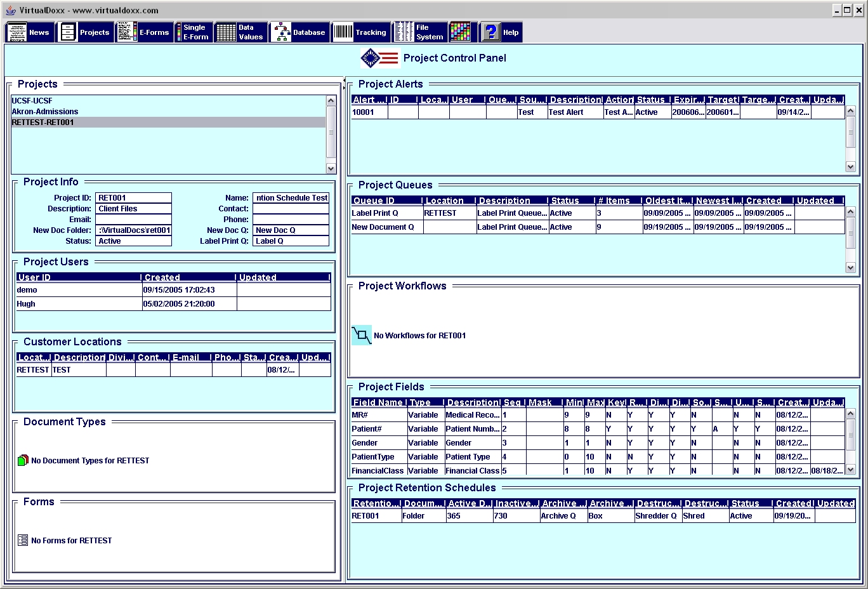Image resolution: width=868 pixels, height=589 pixels.
Task: Select the New Document Q queue row
Action: coord(598,227)
